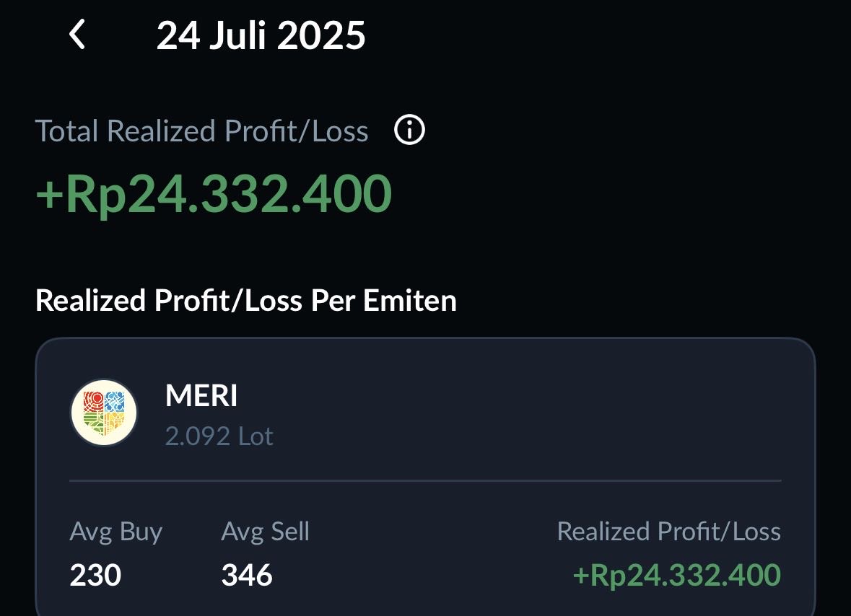Image resolution: width=851 pixels, height=616 pixels.
Task: Tap the Total Realized Profit/Loss label
Action: [x=202, y=131]
